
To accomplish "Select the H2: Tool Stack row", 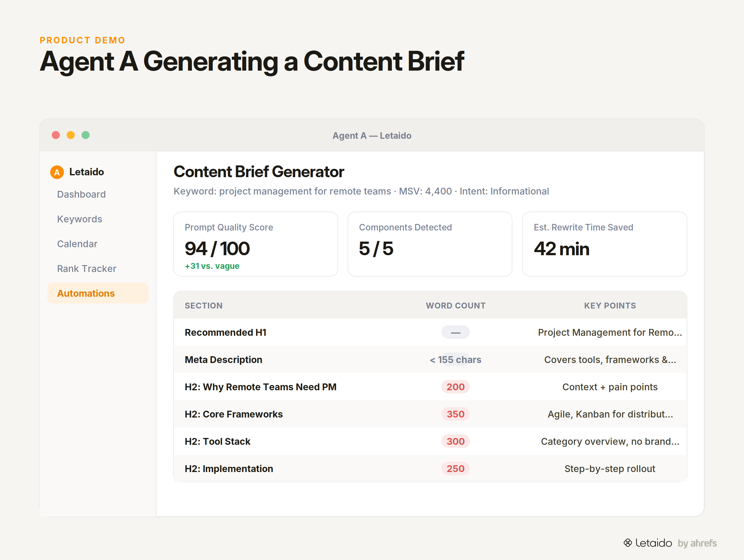I will coord(430,441).
